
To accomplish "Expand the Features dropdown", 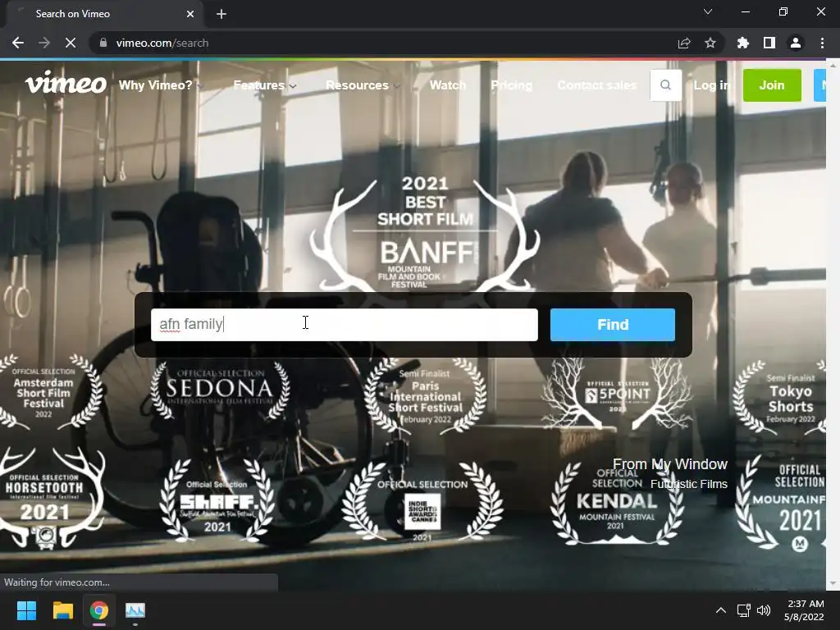I will click(265, 85).
